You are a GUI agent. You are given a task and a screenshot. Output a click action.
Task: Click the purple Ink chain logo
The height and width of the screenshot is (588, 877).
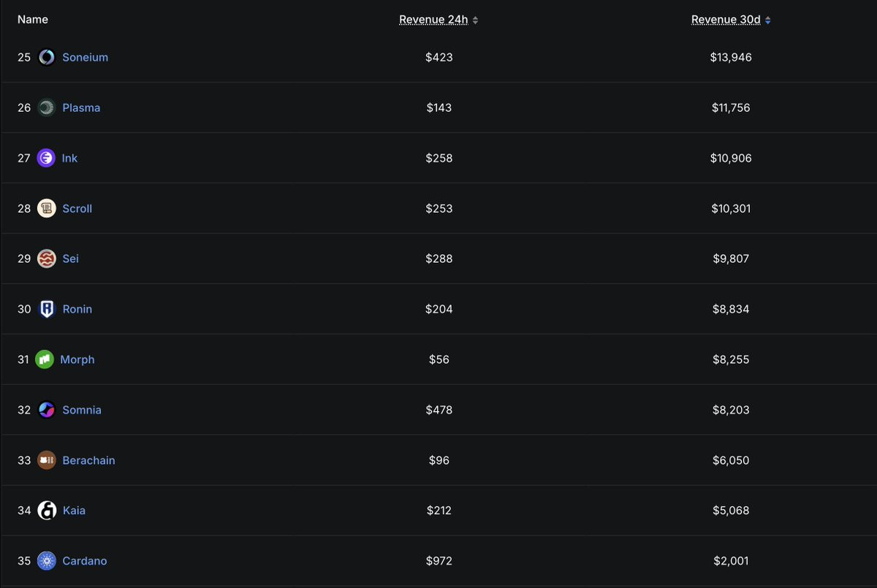[46, 158]
